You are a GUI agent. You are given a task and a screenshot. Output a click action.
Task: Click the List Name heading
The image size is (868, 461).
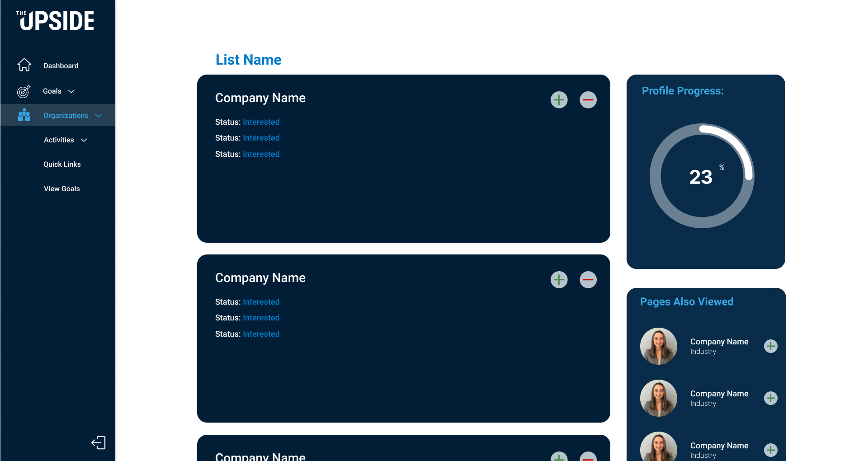(x=248, y=60)
